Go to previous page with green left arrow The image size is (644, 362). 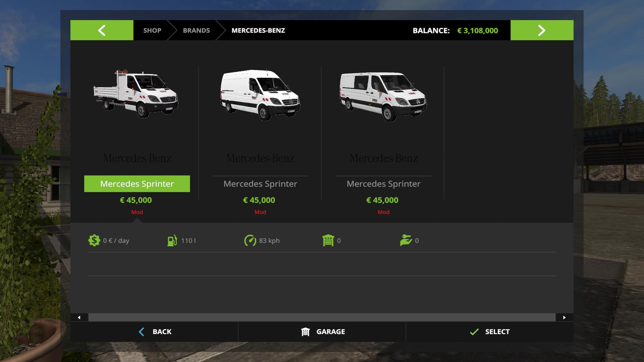click(x=102, y=30)
